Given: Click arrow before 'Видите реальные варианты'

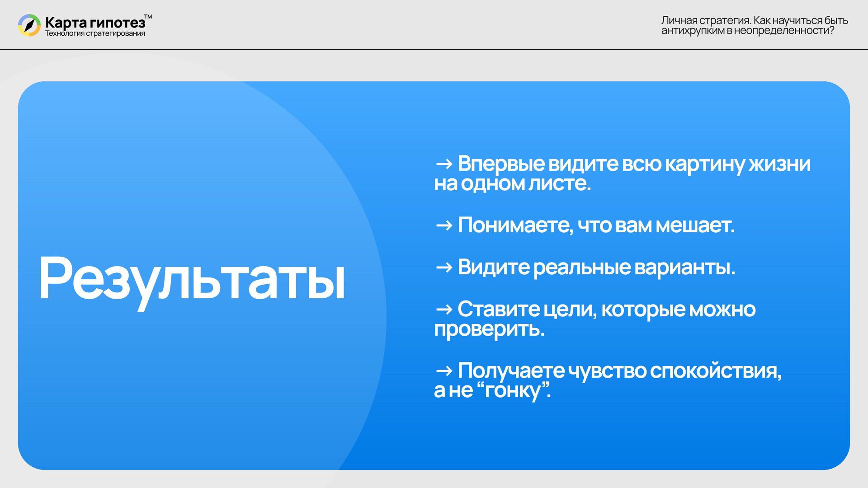Looking at the screenshot, I should click(x=444, y=267).
